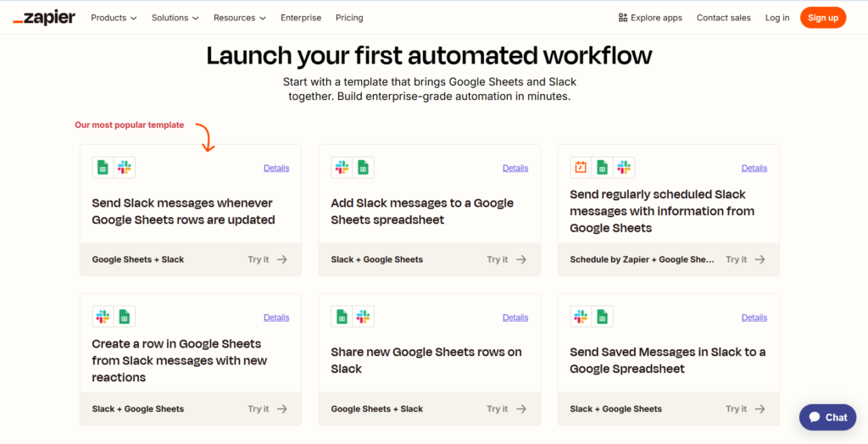This screenshot has height=444, width=868.
Task: Click arrow icon beside Try it on scheduled messages card
Action: tap(760, 259)
